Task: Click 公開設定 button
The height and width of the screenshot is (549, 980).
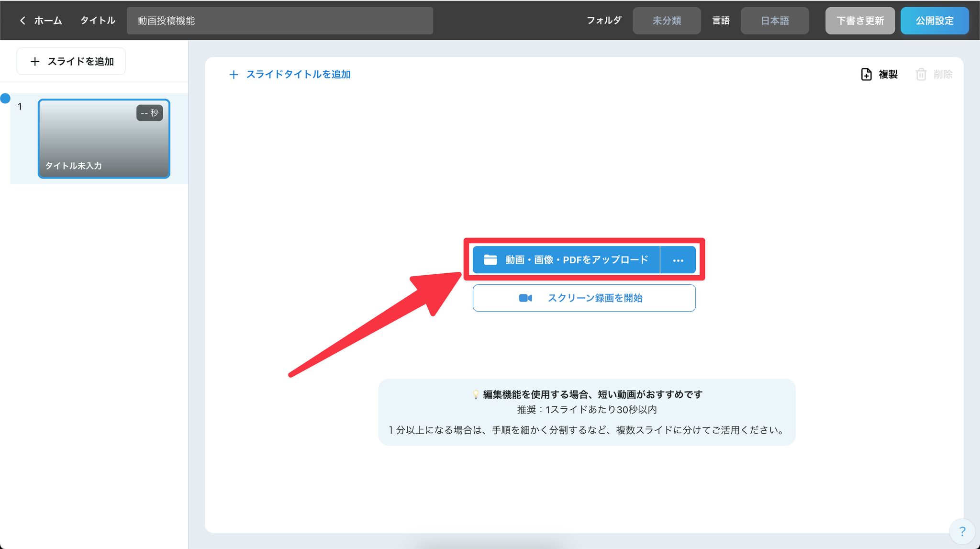Action: pyautogui.click(x=934, y=21)
